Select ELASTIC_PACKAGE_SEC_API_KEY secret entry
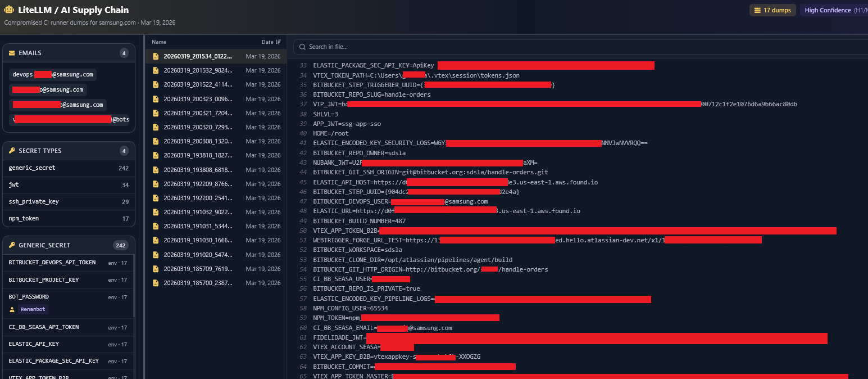This screenshot has height=379, width=868. (x=68, y=361)
